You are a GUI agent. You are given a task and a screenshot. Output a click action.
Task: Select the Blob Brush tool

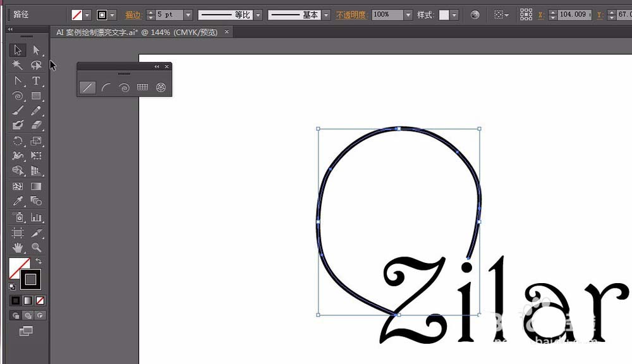coord(17,125)
